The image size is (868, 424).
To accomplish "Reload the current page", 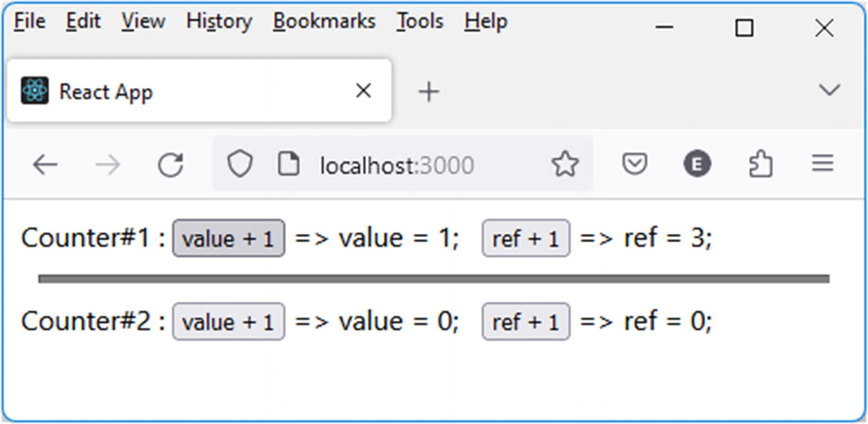I will 170,165.
